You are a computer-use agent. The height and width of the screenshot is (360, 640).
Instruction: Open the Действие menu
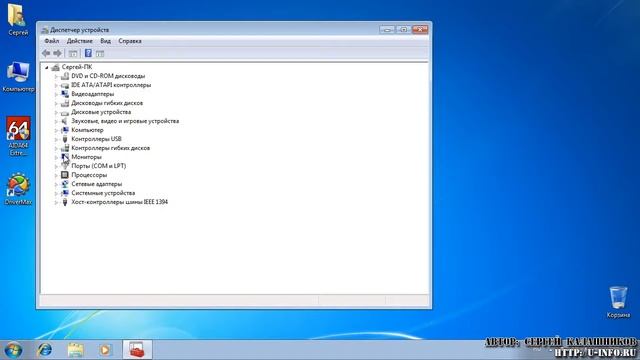click(x=80, y=41)
